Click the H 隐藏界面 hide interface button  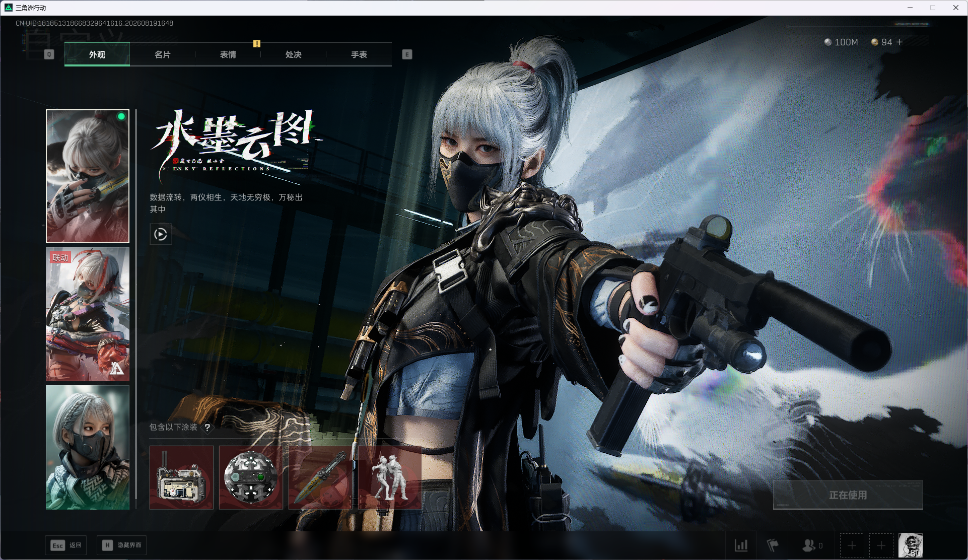[122, 545]
